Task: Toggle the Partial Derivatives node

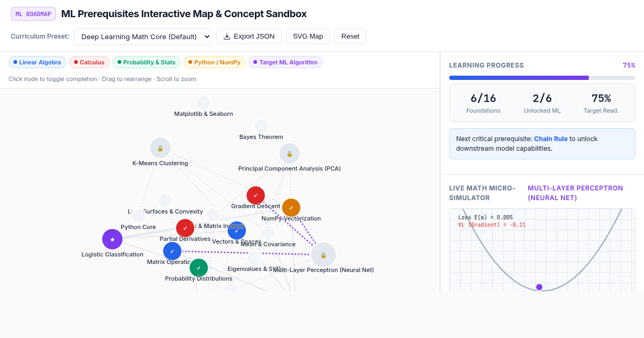Action: coord(185,228)
